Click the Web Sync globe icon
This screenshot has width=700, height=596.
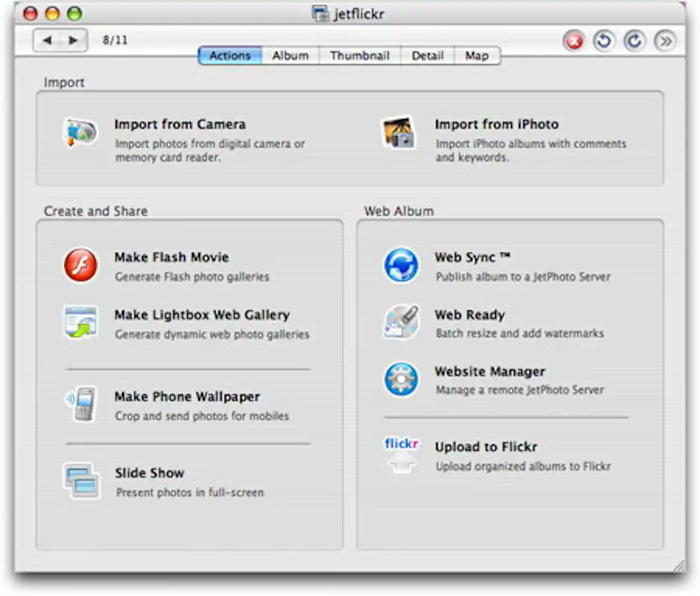(x=400, y=265)
